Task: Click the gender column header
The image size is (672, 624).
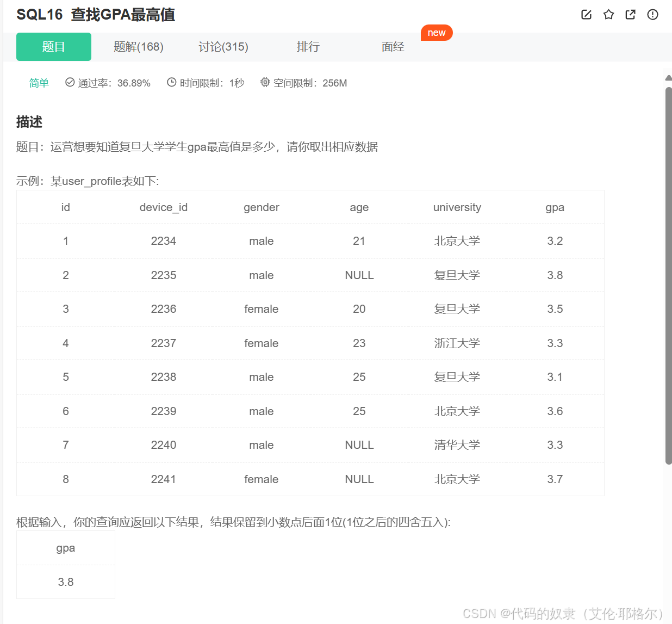Action: (x=262, y=207)
